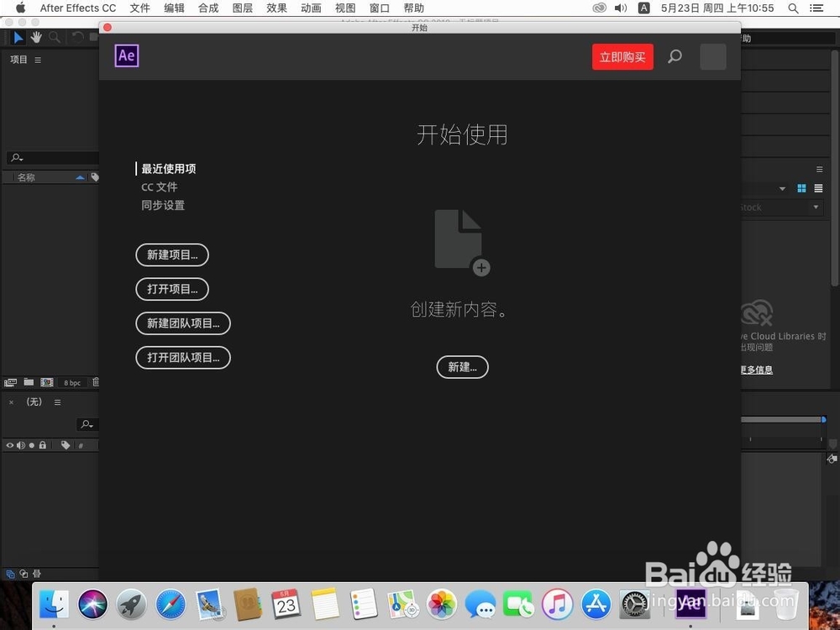Image resolution: width=840 pixels, height=630 pixels.
Task: Open Libraries panel menu
Action: (819, 170)
